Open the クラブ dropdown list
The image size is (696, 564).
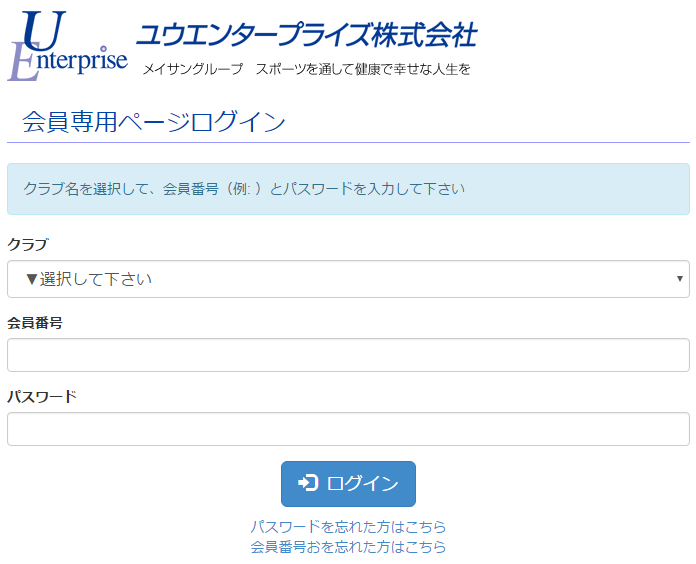click(348, 279)
